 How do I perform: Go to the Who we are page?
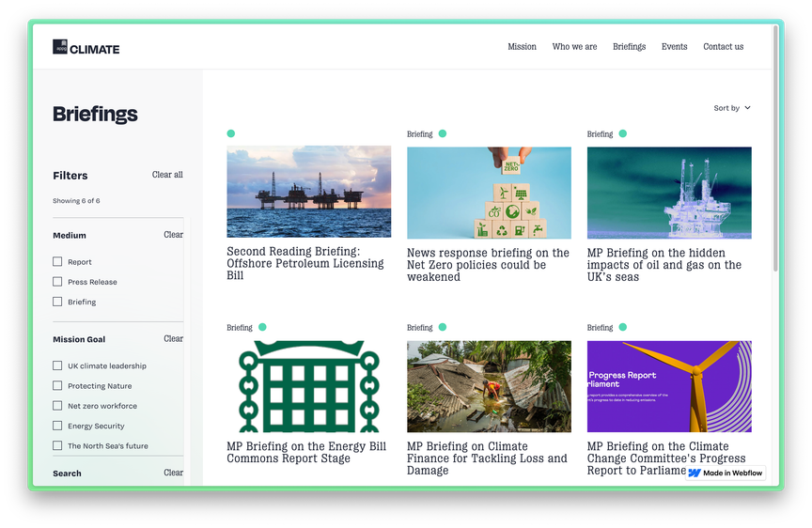(574, 47)
